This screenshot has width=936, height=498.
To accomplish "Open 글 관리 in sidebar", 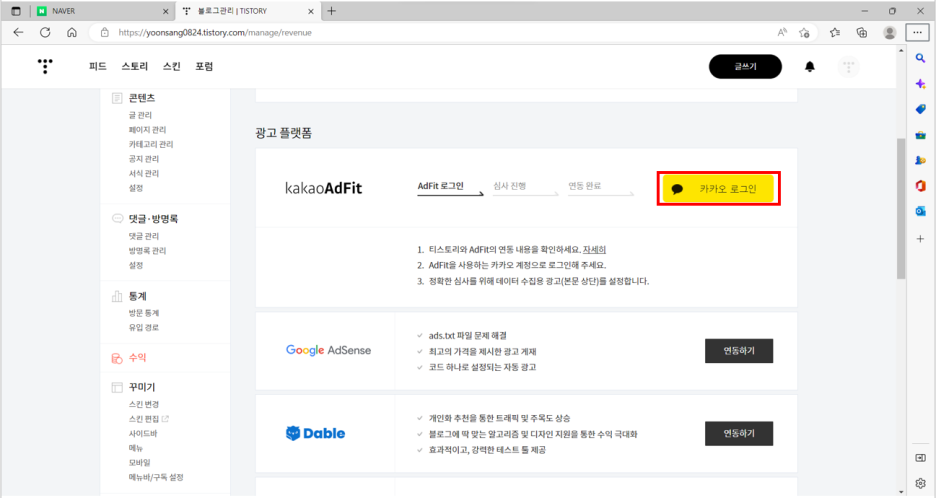I will (x=140, y=115).
